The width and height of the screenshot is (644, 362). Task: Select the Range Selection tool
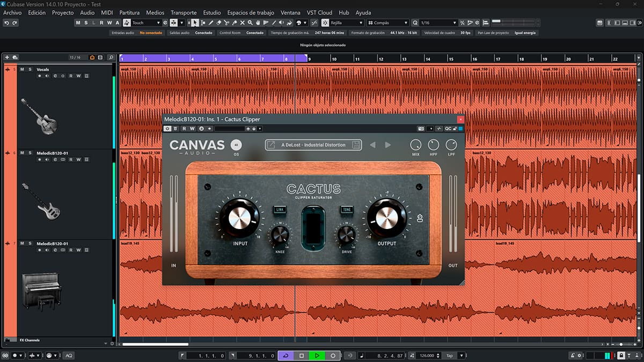click(203, 23)
